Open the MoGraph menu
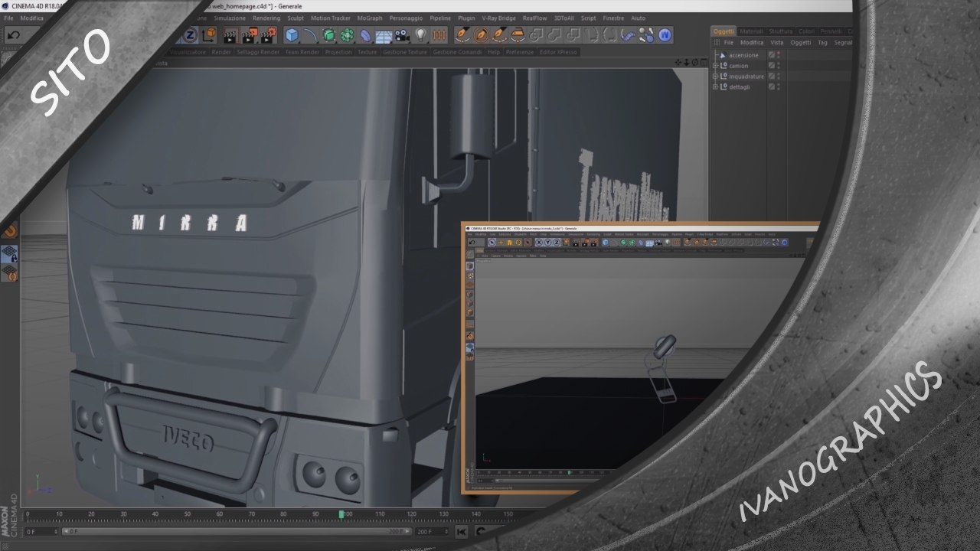Viewport: 980px width, 551px height. (370, 18)
